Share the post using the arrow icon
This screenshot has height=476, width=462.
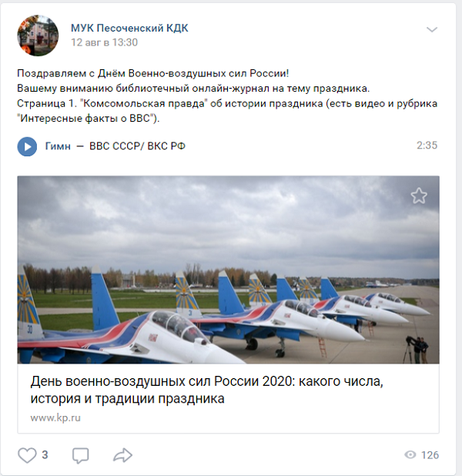coord(122,455)
